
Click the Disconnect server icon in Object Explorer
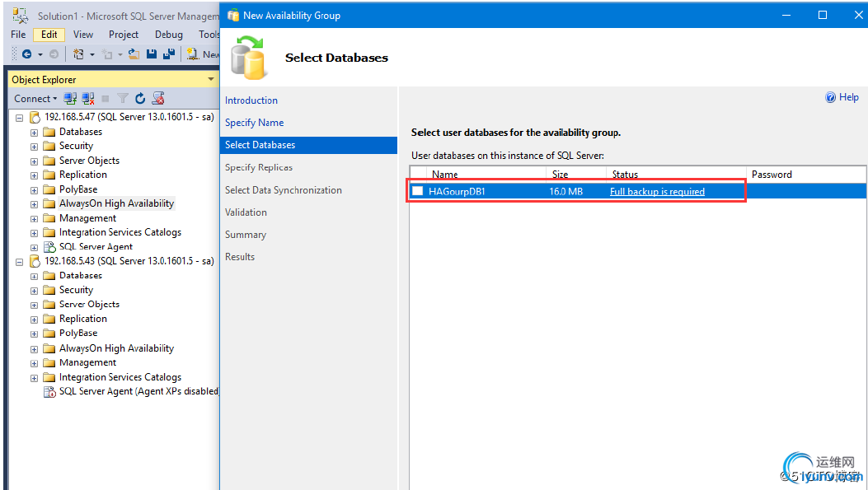point(88,99)
